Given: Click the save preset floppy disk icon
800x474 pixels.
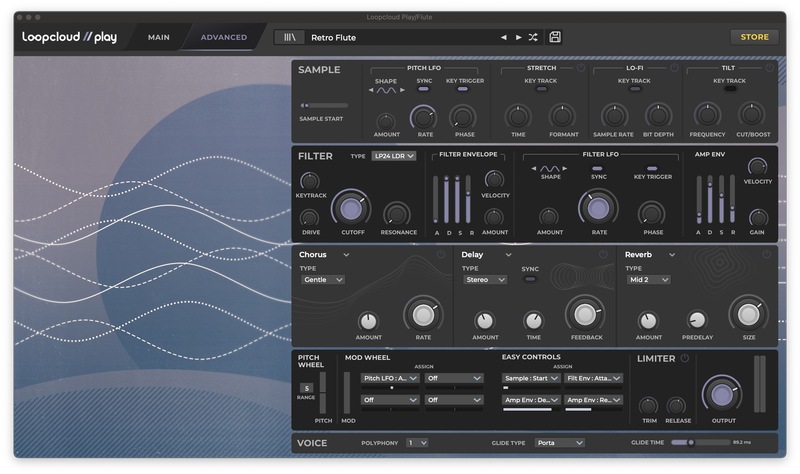Looking at the screenshot, I should pos(555,37).
